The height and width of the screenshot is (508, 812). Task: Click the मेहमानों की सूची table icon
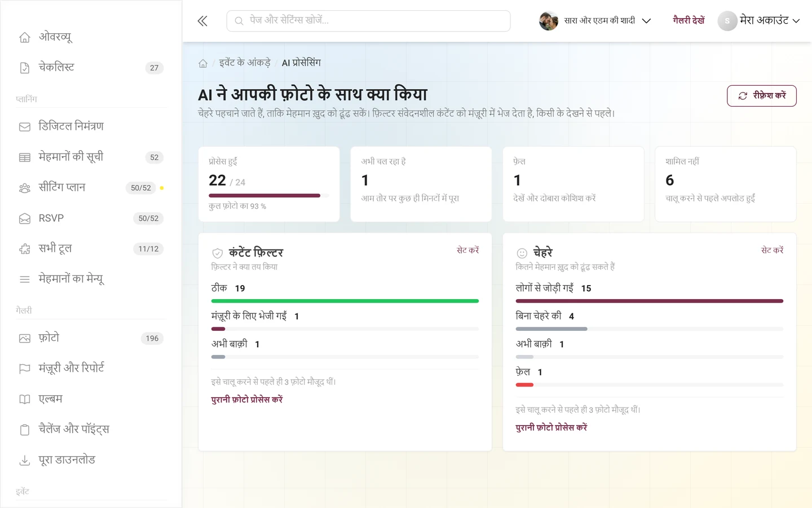click(x=25, y=157)
